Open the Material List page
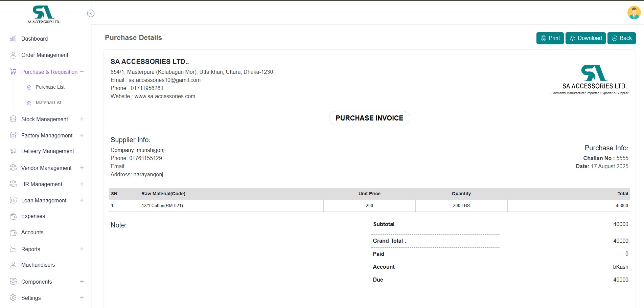Viewport: 644px width, 308px height. (x=48, y=103)
